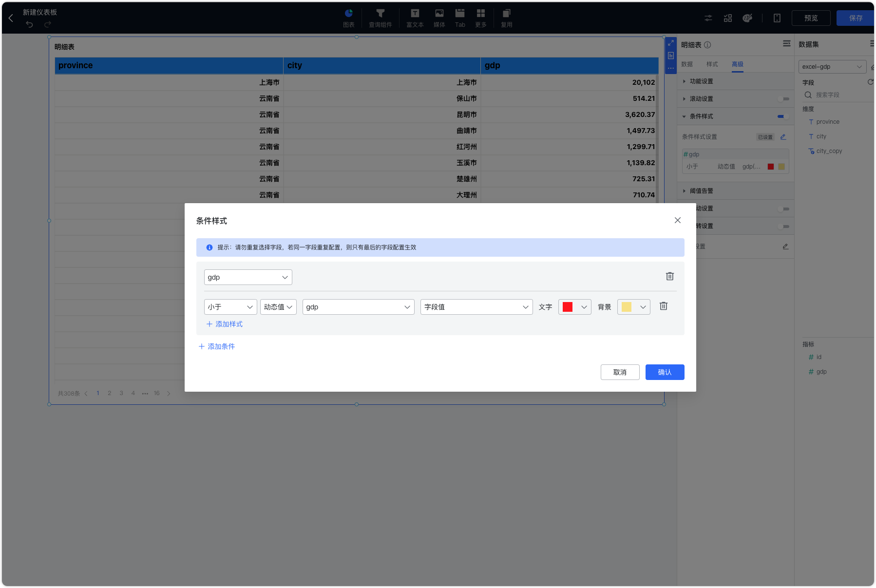Screen dimensions: 876x588
Task: Open the 查询组件 filter tool
Action: 381,18
